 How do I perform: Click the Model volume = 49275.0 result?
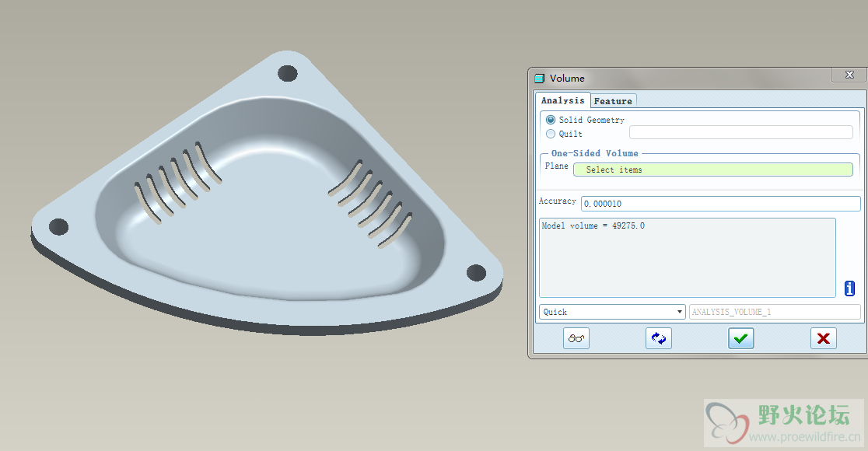(593, 226)
